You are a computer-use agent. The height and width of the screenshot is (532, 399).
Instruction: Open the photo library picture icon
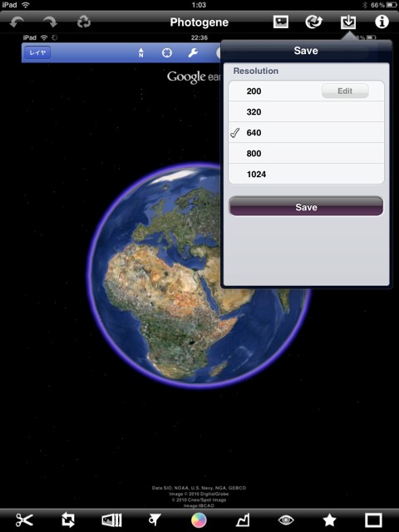click(x=281, y=22)
